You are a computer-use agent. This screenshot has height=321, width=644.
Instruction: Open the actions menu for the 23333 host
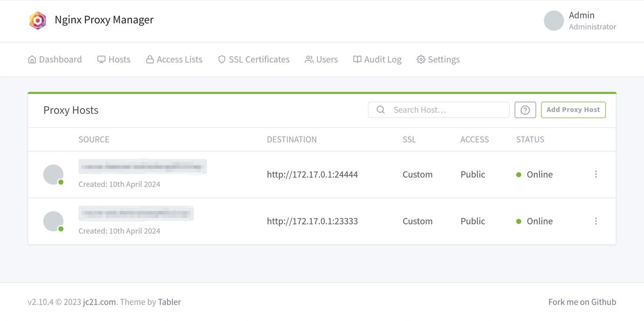[595, 221]
